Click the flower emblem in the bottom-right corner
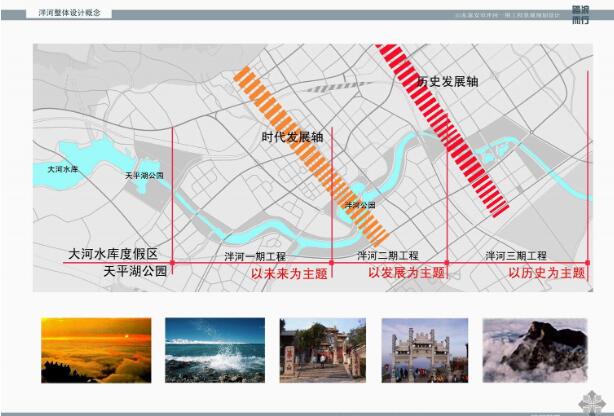The width and height of the screenshot is (614, 416). pyautogui.click(x=592, y=402)
